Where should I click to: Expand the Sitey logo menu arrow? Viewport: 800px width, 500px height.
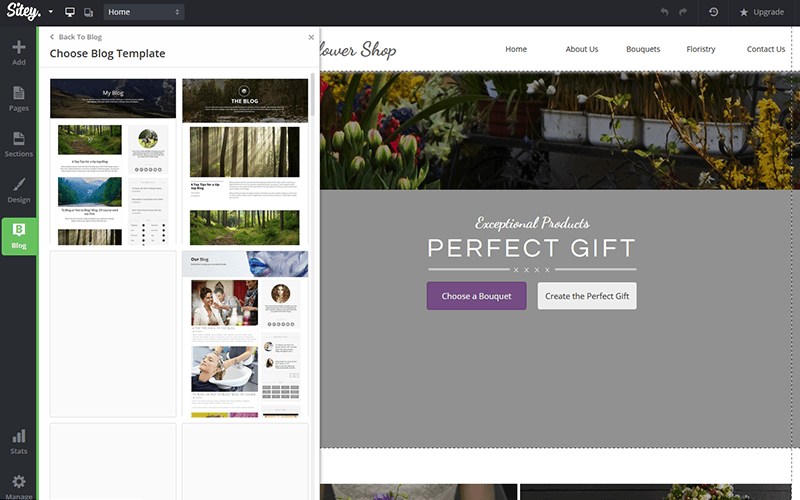coord(51,12)
